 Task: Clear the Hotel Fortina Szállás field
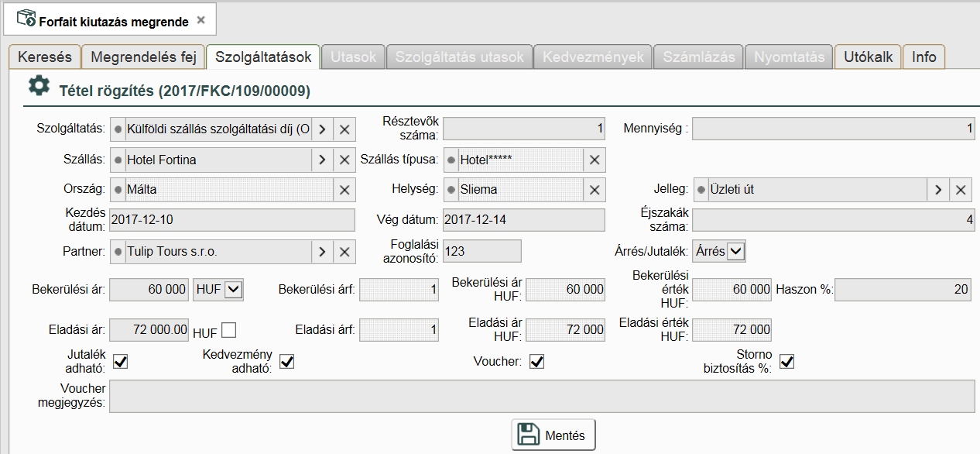[344, 160]
